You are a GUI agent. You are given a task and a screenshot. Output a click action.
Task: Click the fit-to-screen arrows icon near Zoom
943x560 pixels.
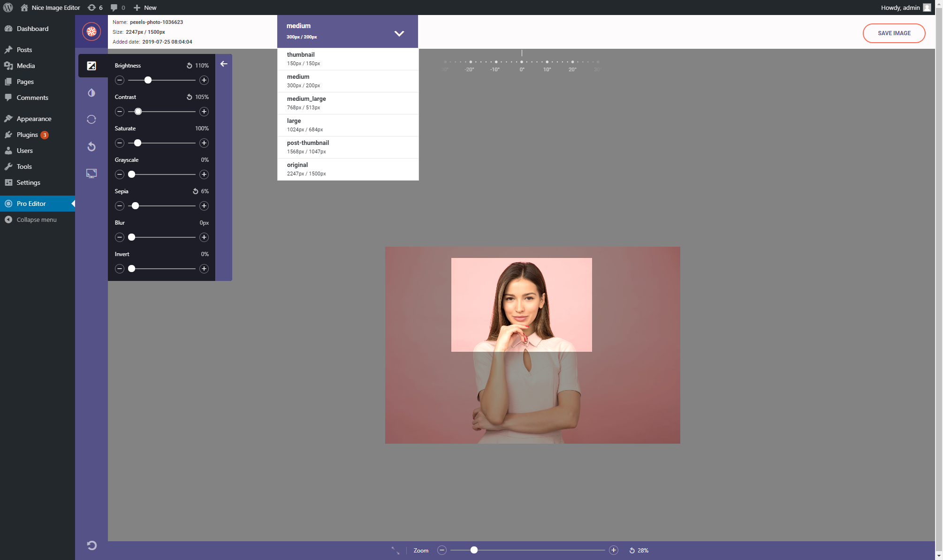point(395,550)
